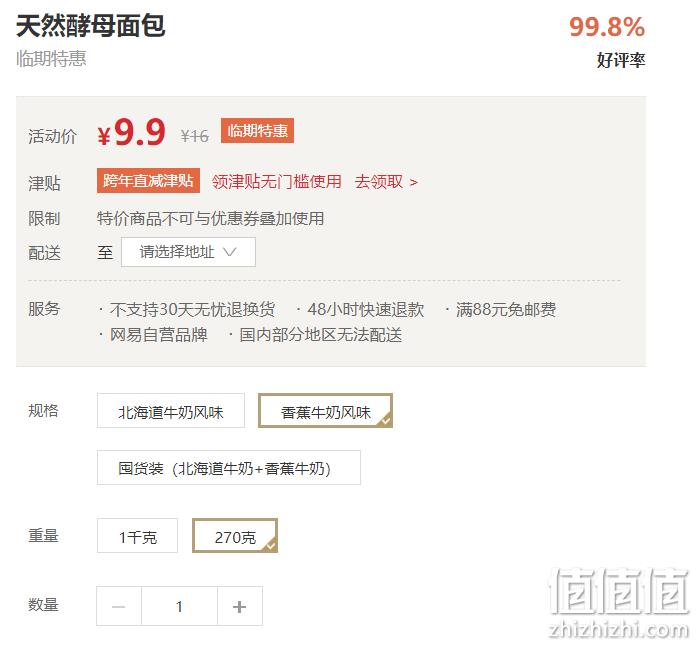Open the 请选择地址 delivery address dropdown
698x647 pixels.
click(x=188, y=252)
